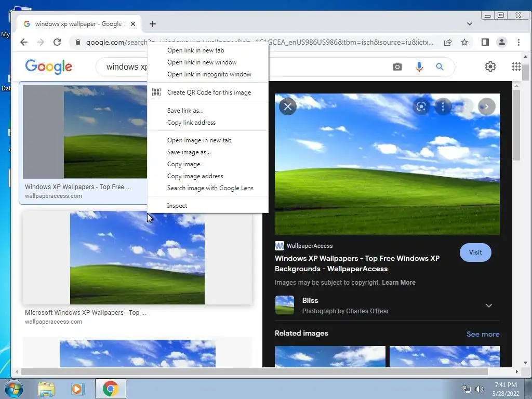The image size is (532, 399).
Task: Open Chrome three-dot menu
Action: [x=518, y=42]
